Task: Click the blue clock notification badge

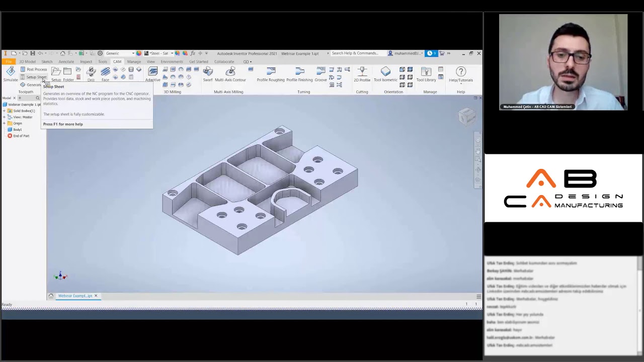Action: coord(431,53)
